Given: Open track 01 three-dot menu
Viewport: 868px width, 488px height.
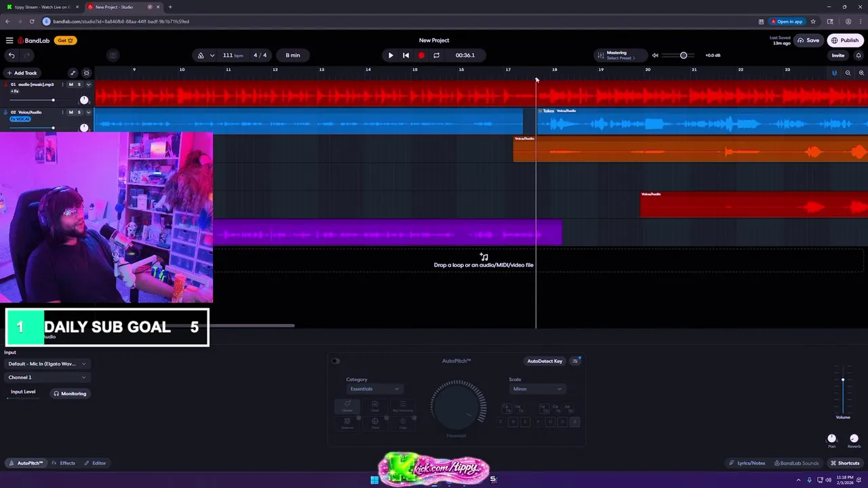Looking at the screenshot, I should [63, 85].
